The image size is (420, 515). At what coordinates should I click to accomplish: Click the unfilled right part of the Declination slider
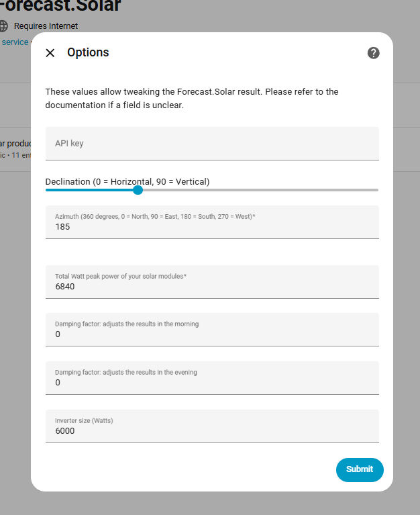tap(268, 190)
